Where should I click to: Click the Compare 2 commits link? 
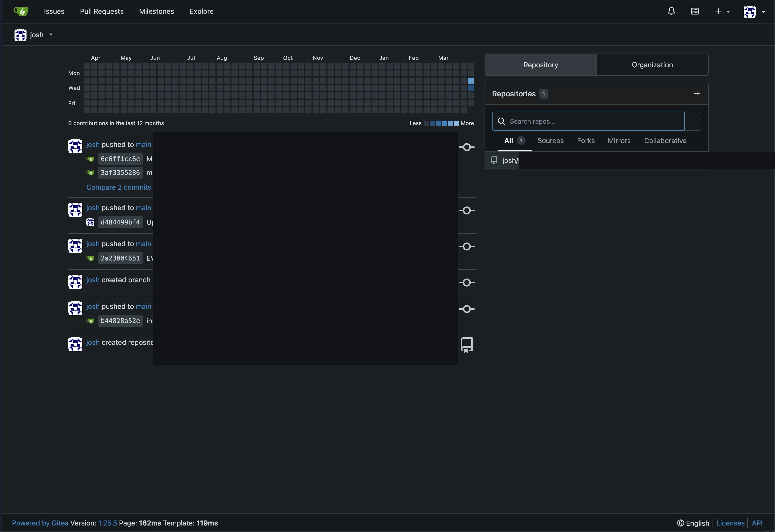pos(119,187)
